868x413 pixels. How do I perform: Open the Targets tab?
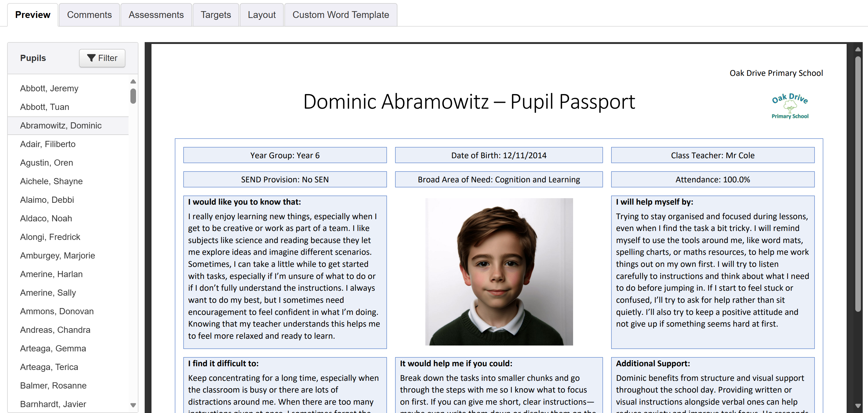[216, 15]
